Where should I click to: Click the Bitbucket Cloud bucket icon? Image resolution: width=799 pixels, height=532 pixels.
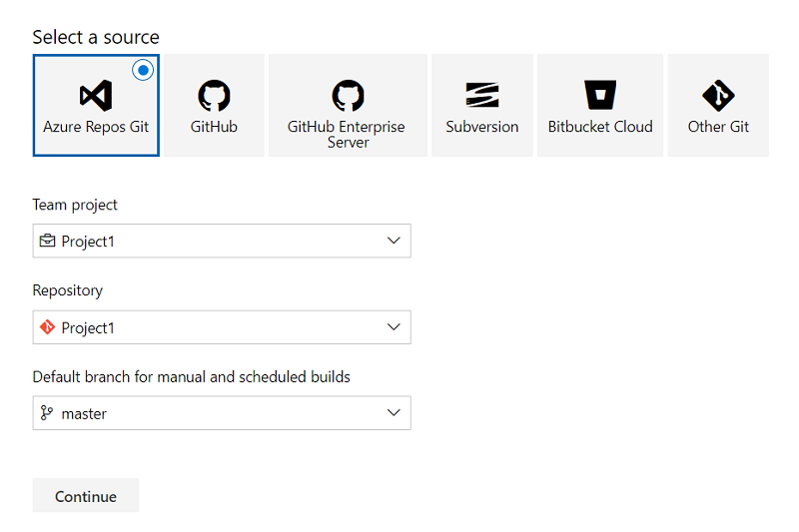600,96
